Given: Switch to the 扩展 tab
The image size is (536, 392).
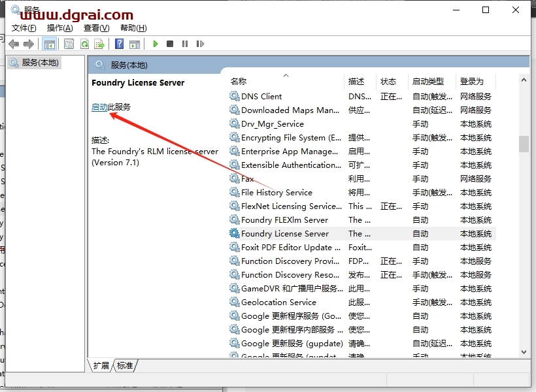Looking at the screenshot, I should (x=101, y=366).
